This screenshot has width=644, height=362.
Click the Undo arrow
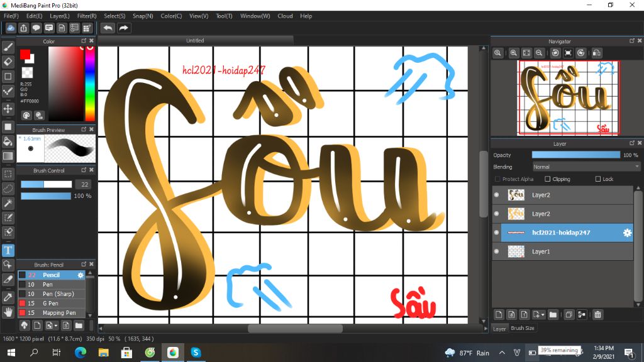pyautogui.click(x=108, y=28)
